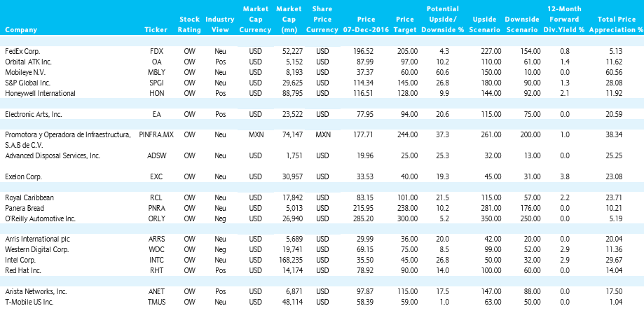Select the FDX ticker cell

[156, 51]
